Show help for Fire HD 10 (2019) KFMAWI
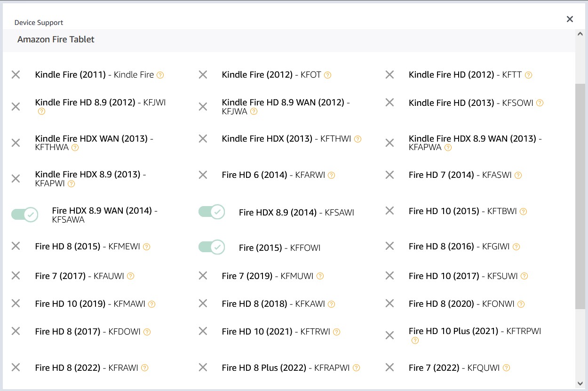 coord(151,304)
